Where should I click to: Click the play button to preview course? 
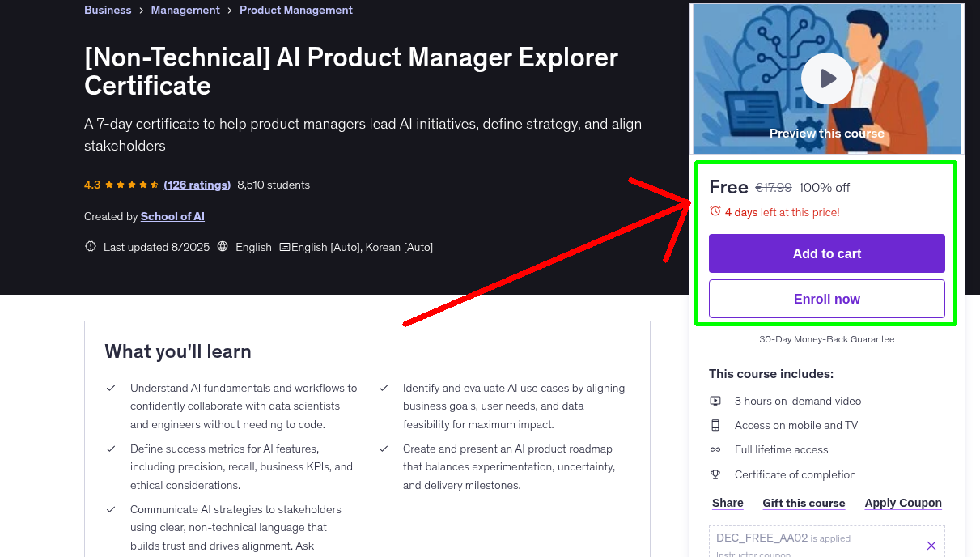click(826, 79)
